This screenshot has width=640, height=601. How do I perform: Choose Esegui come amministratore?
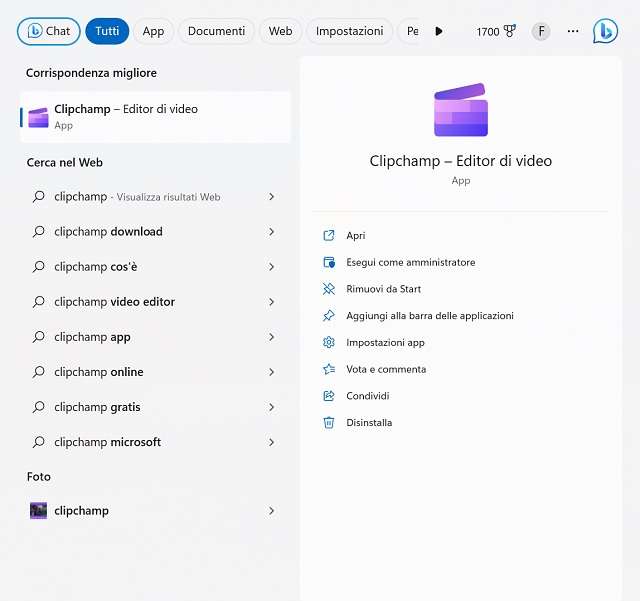click(411, 262)
